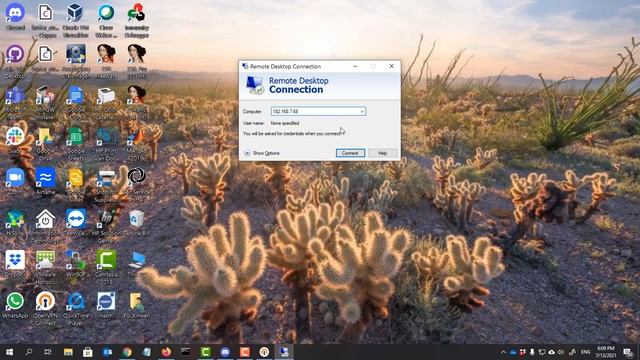640x360 pixels.
Task: Open the GitHub Desktop shortcut
Action: (x=15, y=61)
